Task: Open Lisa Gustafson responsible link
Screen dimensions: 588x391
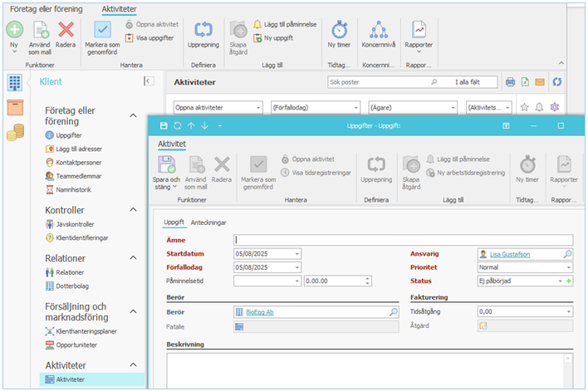Action: pos(510,254)
